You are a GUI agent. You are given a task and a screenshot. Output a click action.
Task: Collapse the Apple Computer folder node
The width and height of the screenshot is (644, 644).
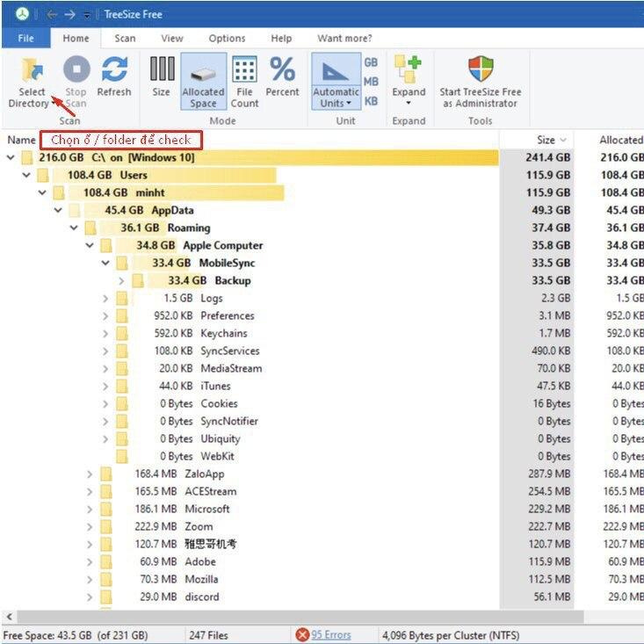[x=90, y=245]
